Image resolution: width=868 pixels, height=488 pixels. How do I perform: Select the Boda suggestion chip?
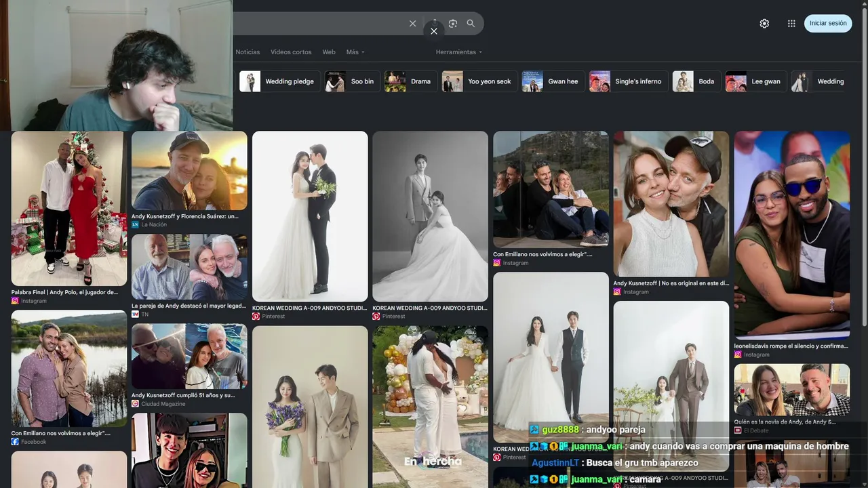pyautogui.click(x=696, y=81)
